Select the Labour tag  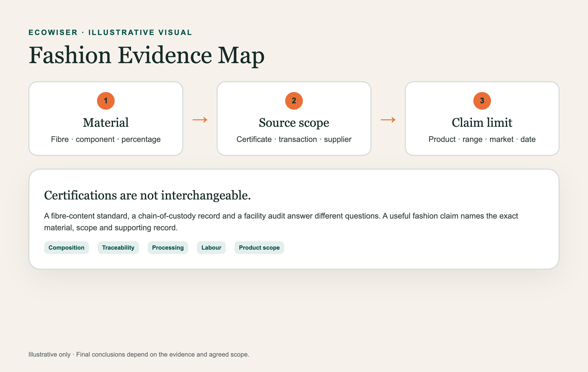(211, 248)
